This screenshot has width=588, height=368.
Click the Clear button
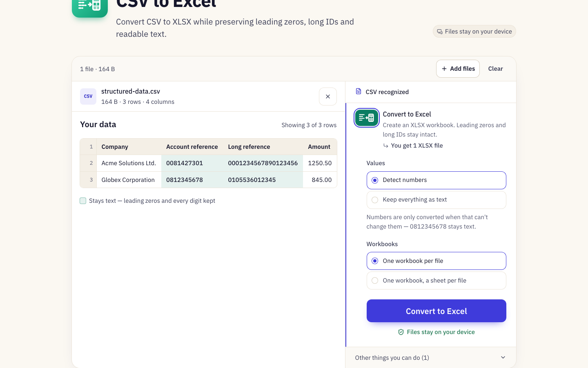click(x=495, y=69)
